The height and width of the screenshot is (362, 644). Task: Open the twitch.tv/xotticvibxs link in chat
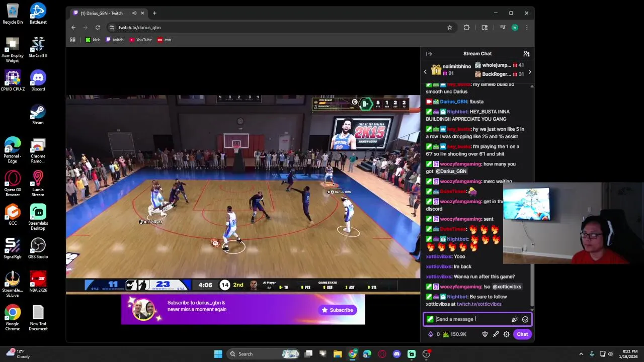479,304
